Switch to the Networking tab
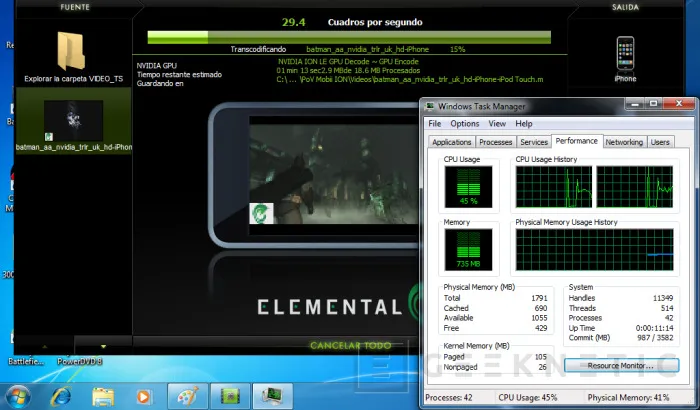The width and height of the screenshot is (700, 410). (x=624, y=142)
